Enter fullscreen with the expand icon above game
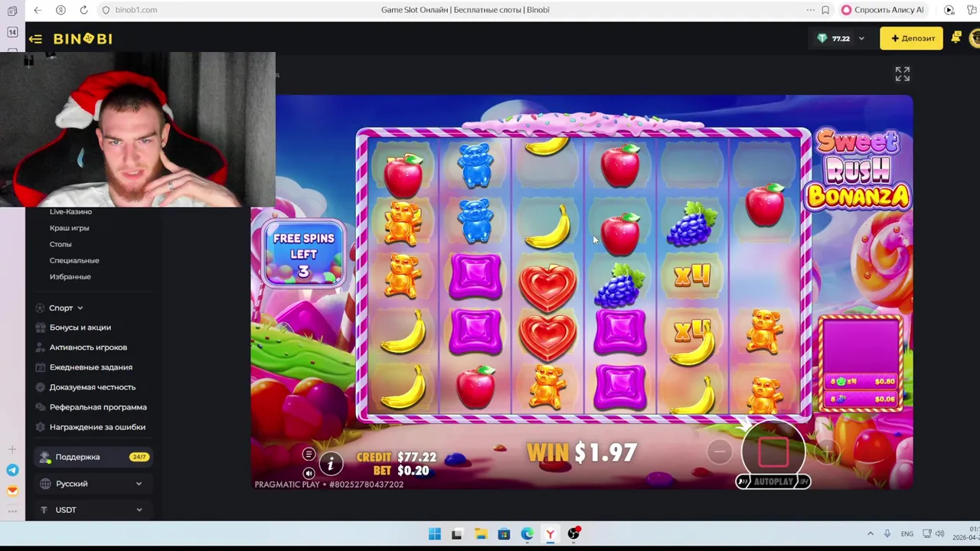 pyautogui.click(x=903, y=74)
